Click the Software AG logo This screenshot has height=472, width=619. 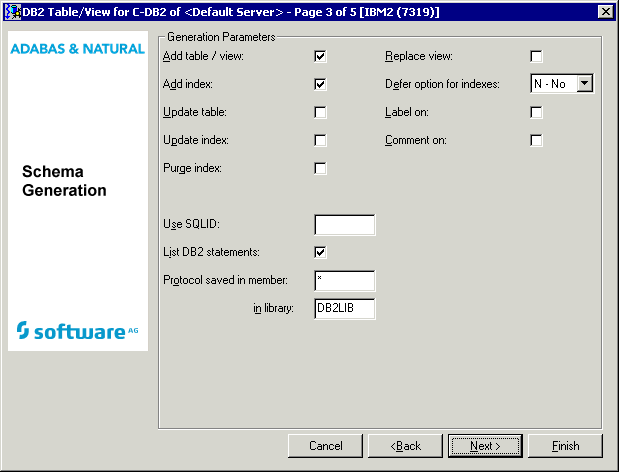pyautogui.click(x=77, y=331)
